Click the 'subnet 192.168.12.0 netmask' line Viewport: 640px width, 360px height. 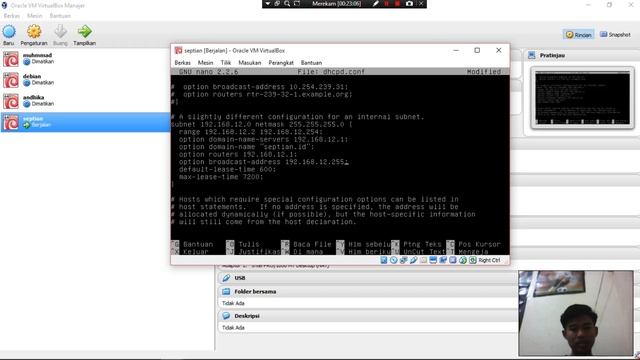(x=262, y=124)
